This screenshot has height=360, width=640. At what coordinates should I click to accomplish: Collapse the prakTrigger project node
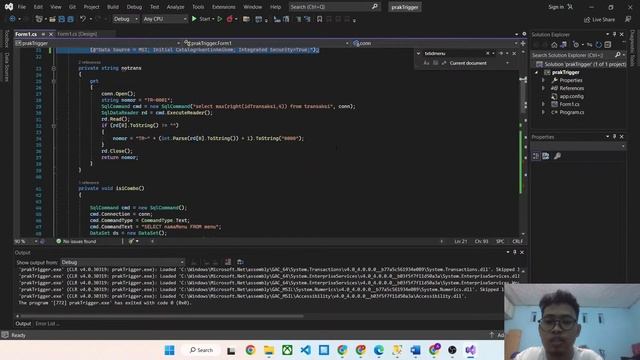point(536,72)
